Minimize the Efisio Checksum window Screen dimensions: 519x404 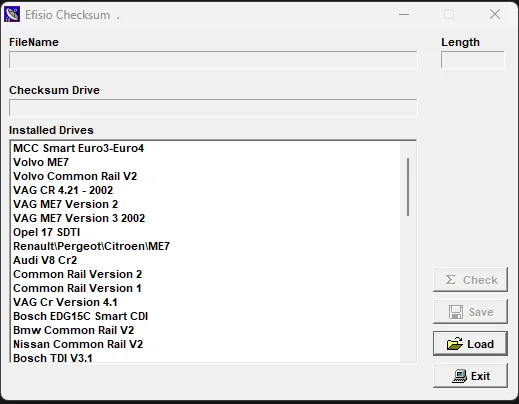(404, 14)
